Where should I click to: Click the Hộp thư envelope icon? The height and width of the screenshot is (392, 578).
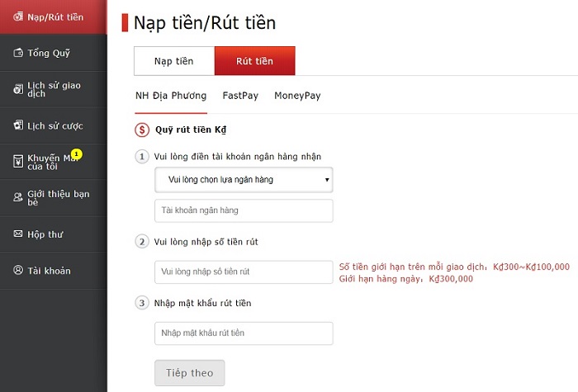(19, 234)
